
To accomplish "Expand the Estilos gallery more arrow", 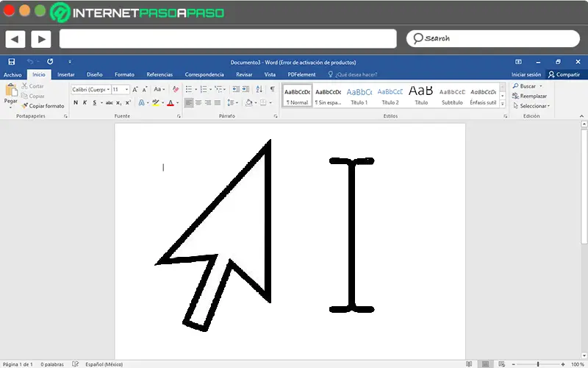I will click(x=503, y=104).
